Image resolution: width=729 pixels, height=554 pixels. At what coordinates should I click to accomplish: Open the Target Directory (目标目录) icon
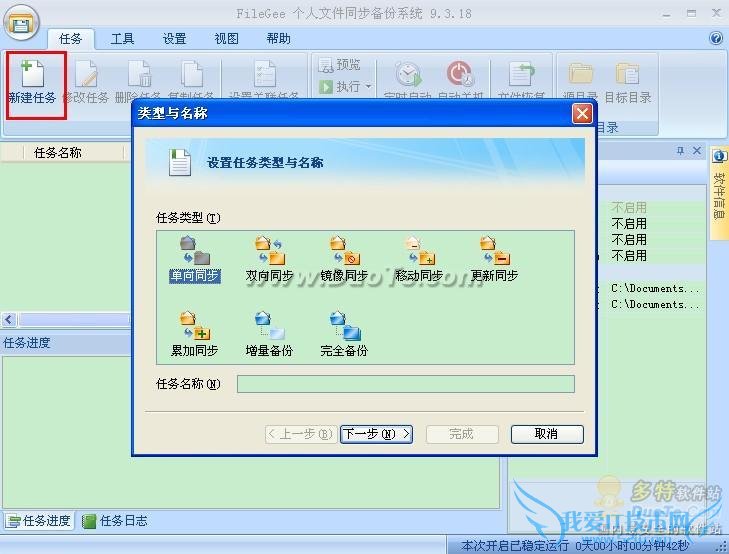pyautogui.click(x=628, y=73)
